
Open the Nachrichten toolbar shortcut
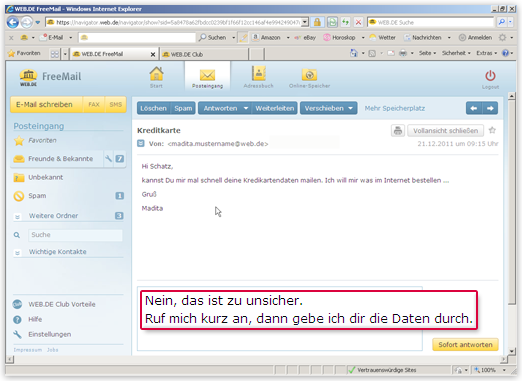click(x=423, y=38)
